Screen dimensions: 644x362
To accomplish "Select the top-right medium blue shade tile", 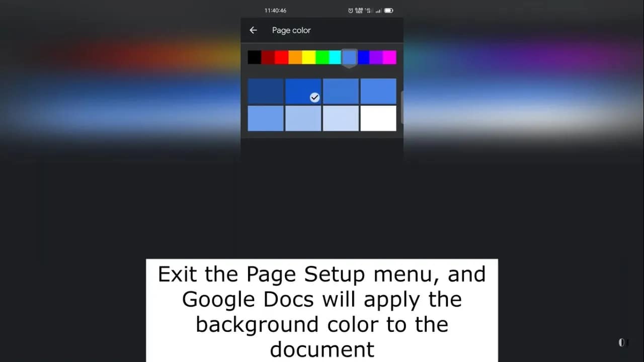I will click(378, 91).
